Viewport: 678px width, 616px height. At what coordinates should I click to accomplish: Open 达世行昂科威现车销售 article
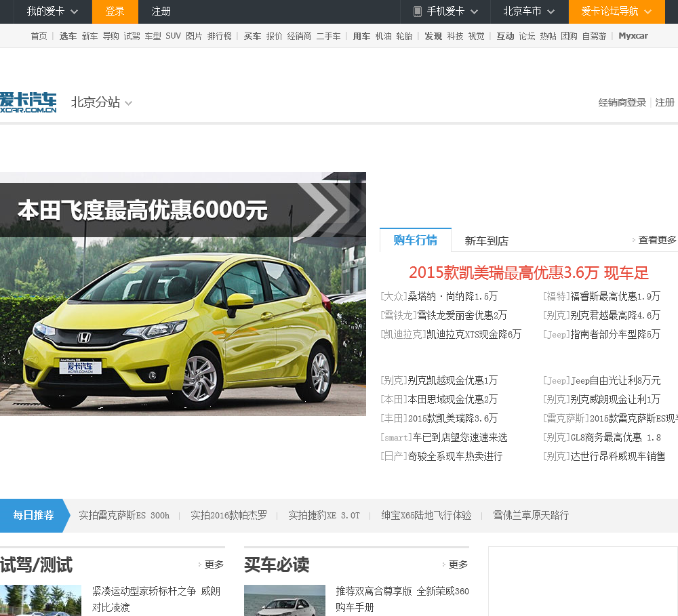[x=618, y=457]
